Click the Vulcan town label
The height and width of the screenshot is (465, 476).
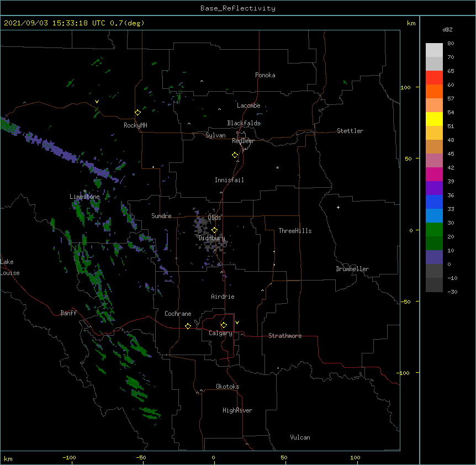click(300, 437)
